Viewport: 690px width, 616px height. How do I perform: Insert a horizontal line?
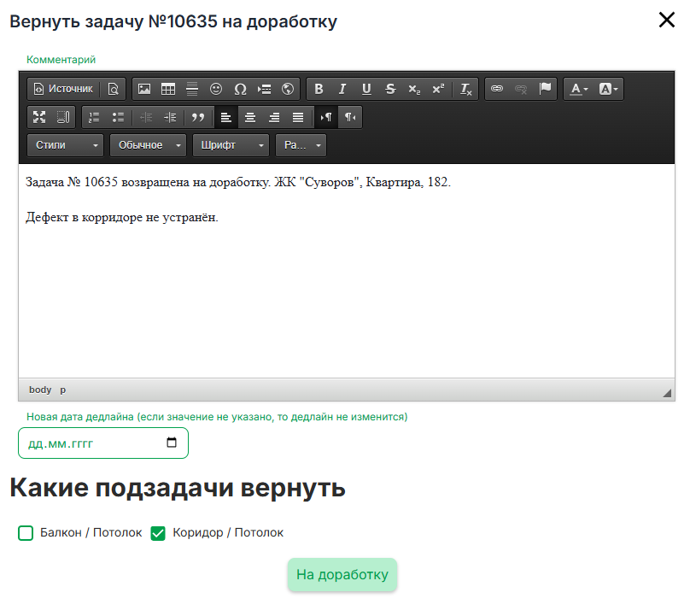click(x=192, y=89)
